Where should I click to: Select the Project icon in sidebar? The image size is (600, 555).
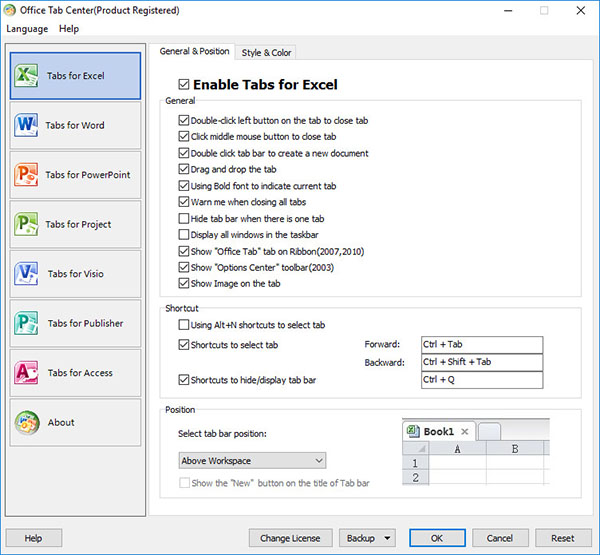click(x=26, y=224)
